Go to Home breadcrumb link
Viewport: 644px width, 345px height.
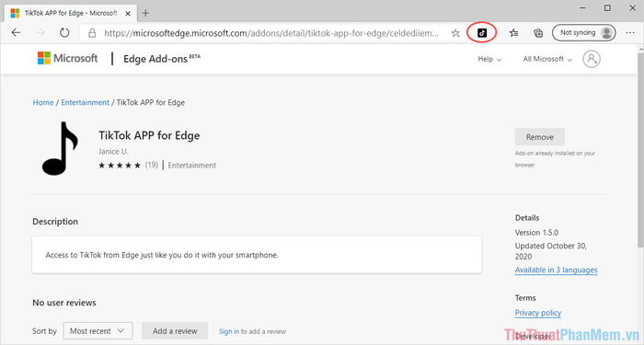tap(43, 103)
